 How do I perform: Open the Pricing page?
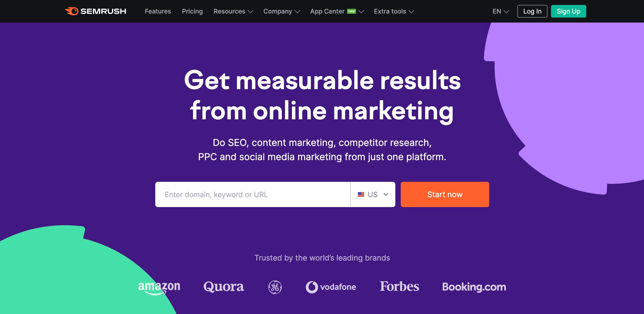pyautogui.click(x=192, y=11)
